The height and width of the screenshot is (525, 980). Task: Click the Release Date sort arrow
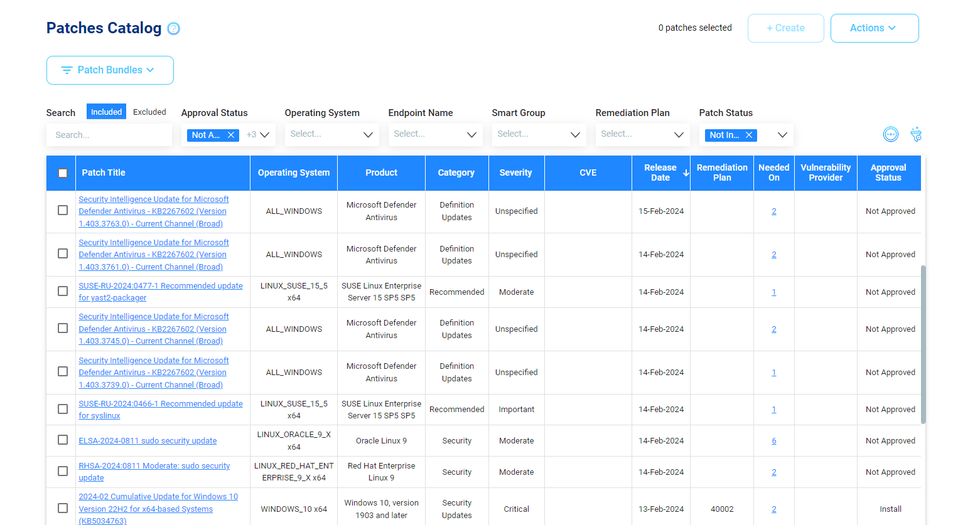[x=686, y=173]
